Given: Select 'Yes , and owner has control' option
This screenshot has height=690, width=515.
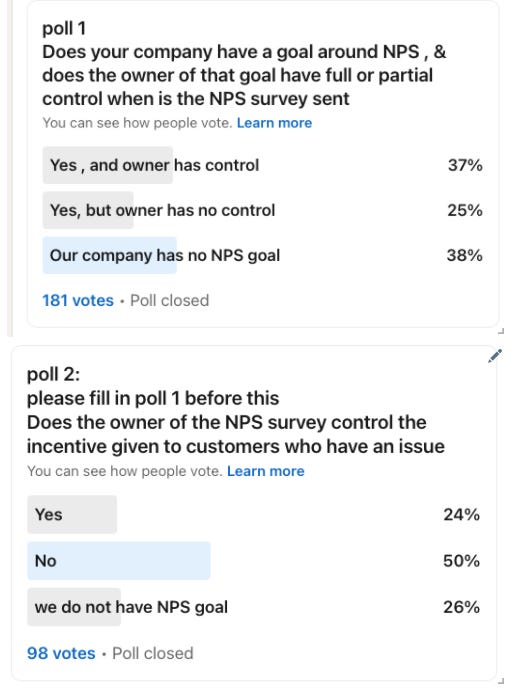Looking at the screenshot, I should click(x=263, y=165).
